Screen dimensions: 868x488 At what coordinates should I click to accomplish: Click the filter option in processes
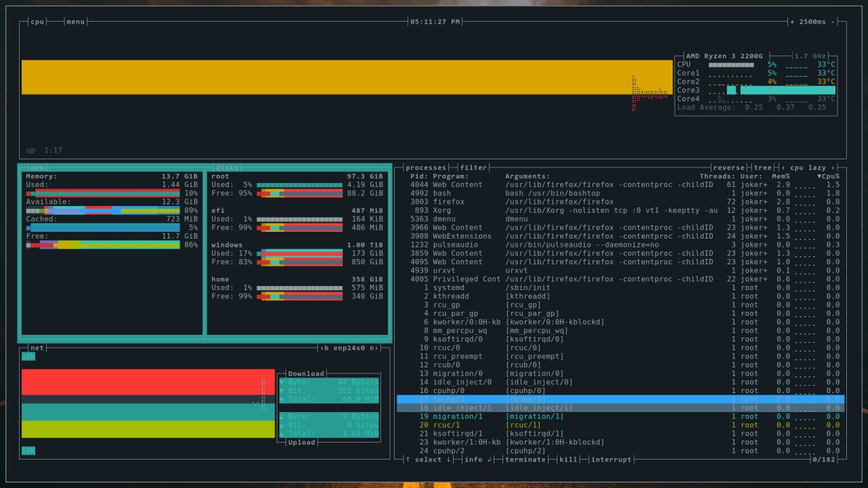coord(473,167)
